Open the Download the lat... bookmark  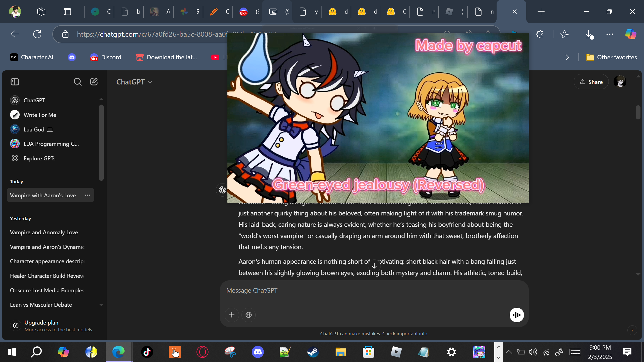pyautogui.click(x=166, y=57)
